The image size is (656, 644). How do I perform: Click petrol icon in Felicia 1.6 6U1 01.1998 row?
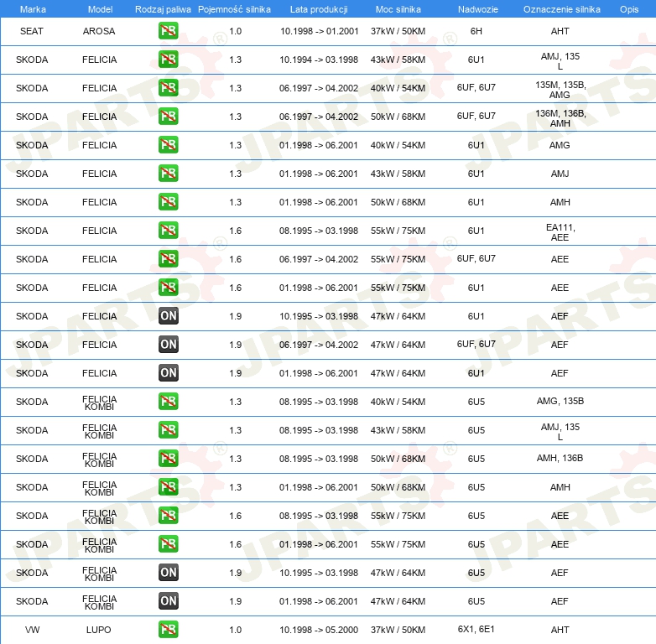168,287
